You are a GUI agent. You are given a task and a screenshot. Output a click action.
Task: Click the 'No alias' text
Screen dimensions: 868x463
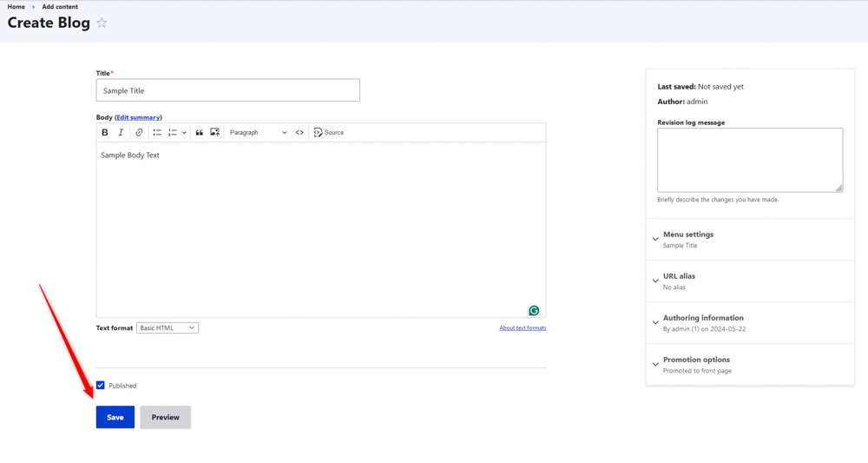point(674,287)
